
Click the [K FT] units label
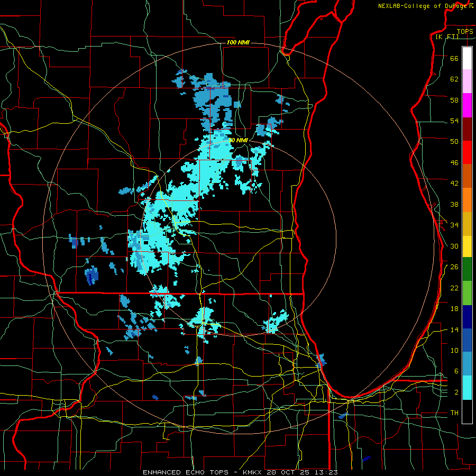pos(447,36)
